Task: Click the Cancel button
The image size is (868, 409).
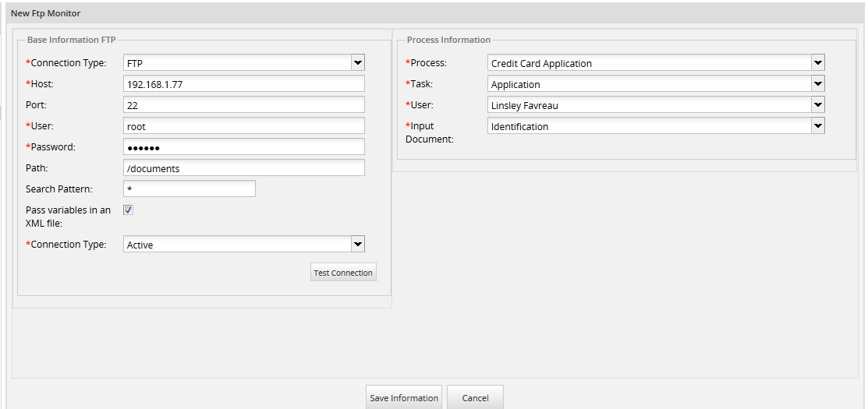Action: click(x=475, y=397)
